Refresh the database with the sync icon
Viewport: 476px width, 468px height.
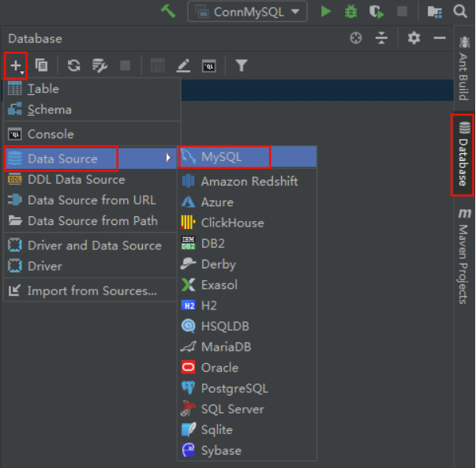pos(73,66)
